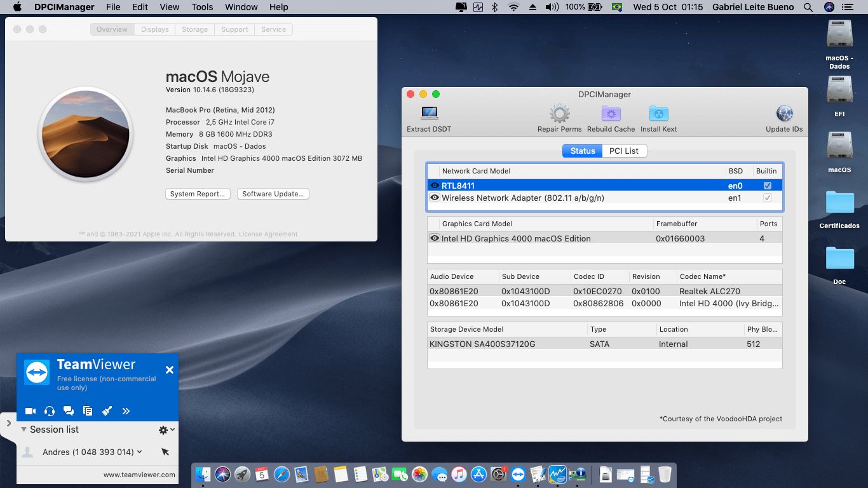
Task: Select Wireless Network Adapter (802.11 a/b/g/n) row
Action: pos(605,198)
